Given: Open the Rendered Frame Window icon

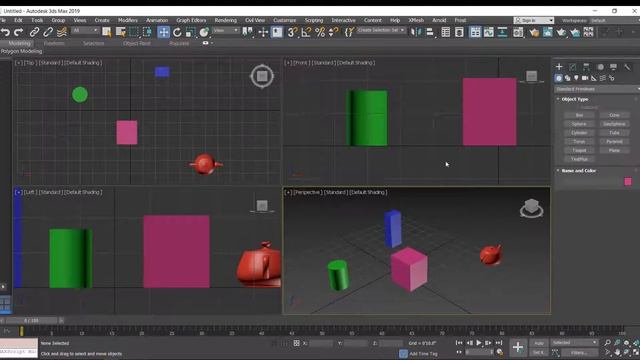Looking at the screenshot, I should tap(547, 32).
